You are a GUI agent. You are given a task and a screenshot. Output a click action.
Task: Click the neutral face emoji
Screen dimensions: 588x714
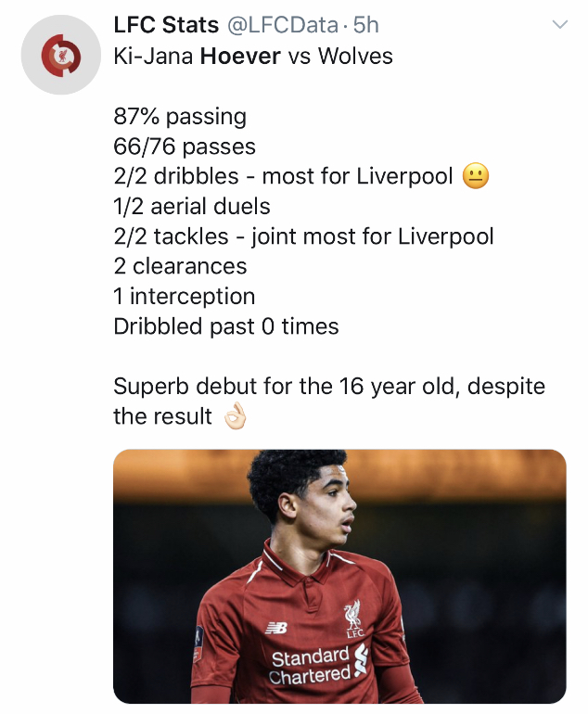pos(476,176)
